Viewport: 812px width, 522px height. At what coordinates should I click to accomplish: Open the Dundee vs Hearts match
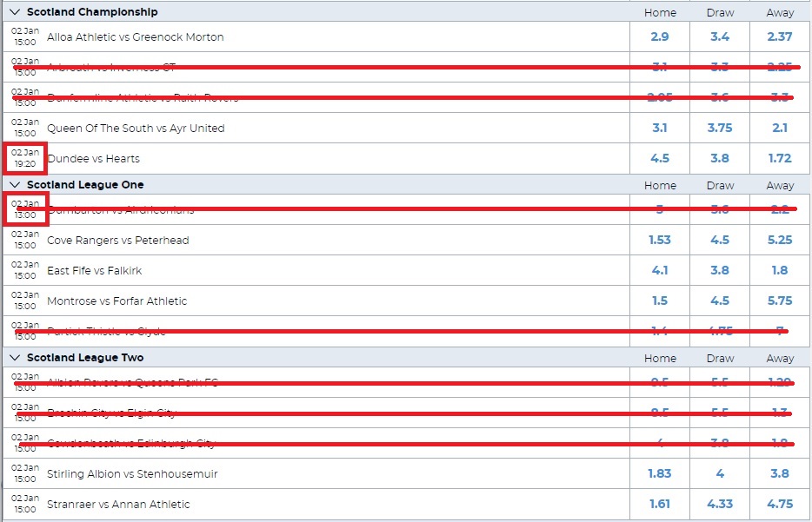pos(93,158)
